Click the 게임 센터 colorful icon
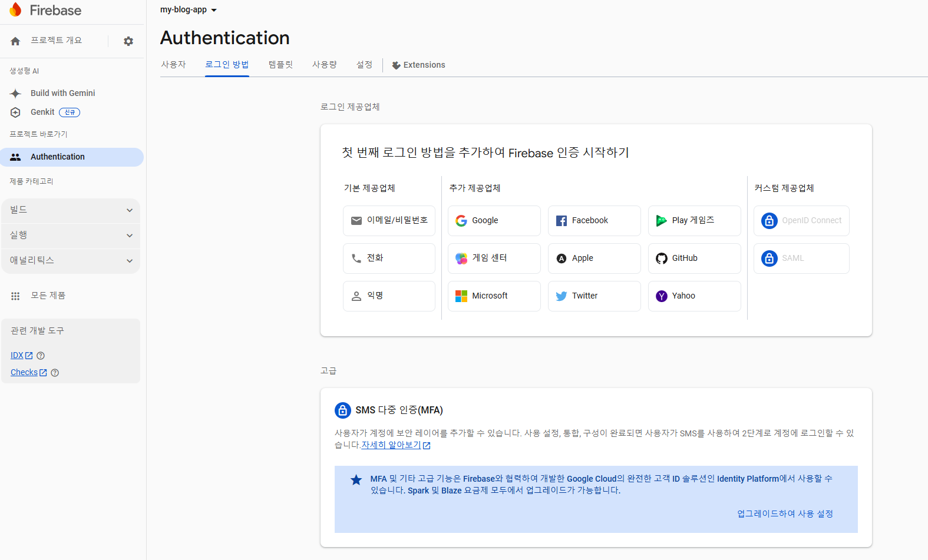928x560 pixels. [x=461, y=259]
